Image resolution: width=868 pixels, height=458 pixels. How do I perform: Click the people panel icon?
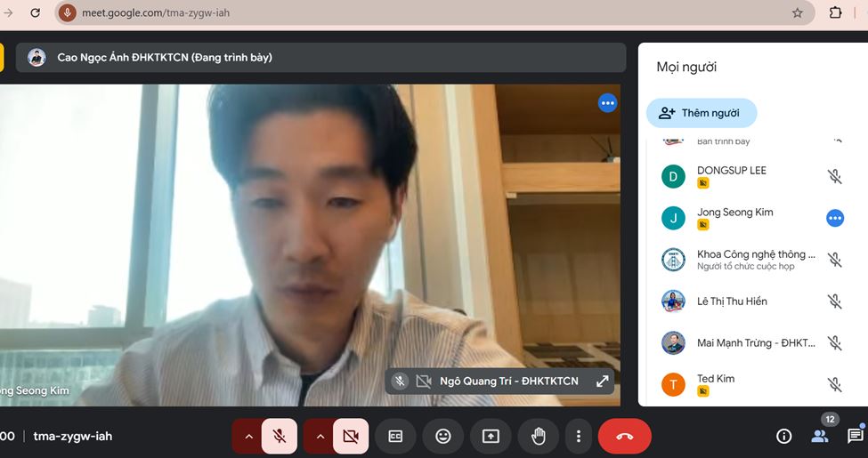click(x=819, y=436)
